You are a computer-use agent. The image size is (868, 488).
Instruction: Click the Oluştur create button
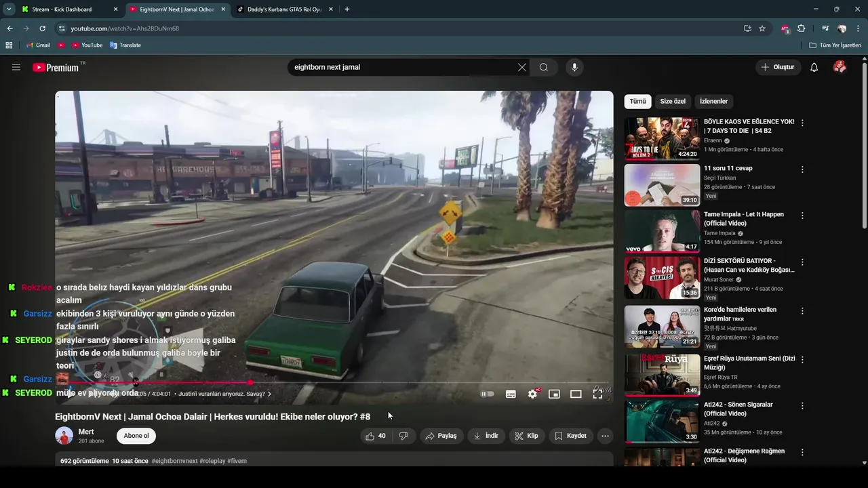(778, 67)
